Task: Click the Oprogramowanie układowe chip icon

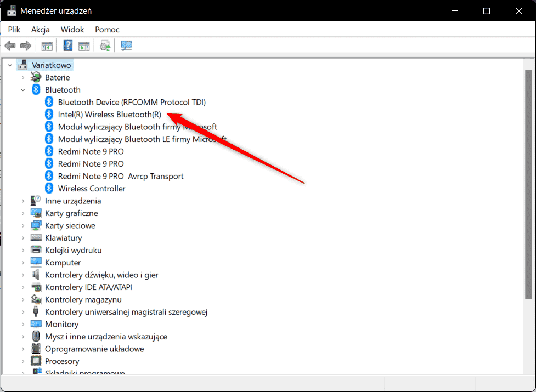Action: point(36,349)
